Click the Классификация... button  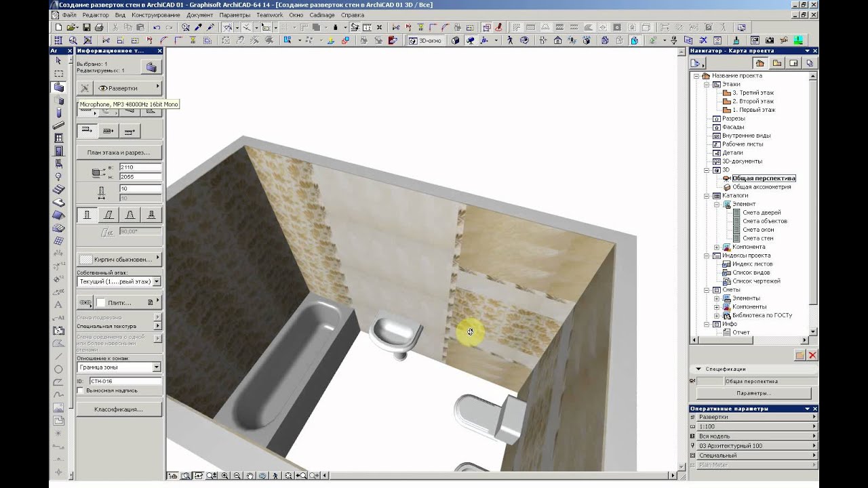pyautogui.click(x=119, y=409)
